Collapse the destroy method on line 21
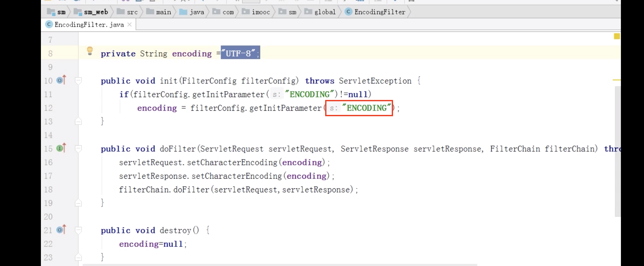644x266 pixels. coord(78,230)
